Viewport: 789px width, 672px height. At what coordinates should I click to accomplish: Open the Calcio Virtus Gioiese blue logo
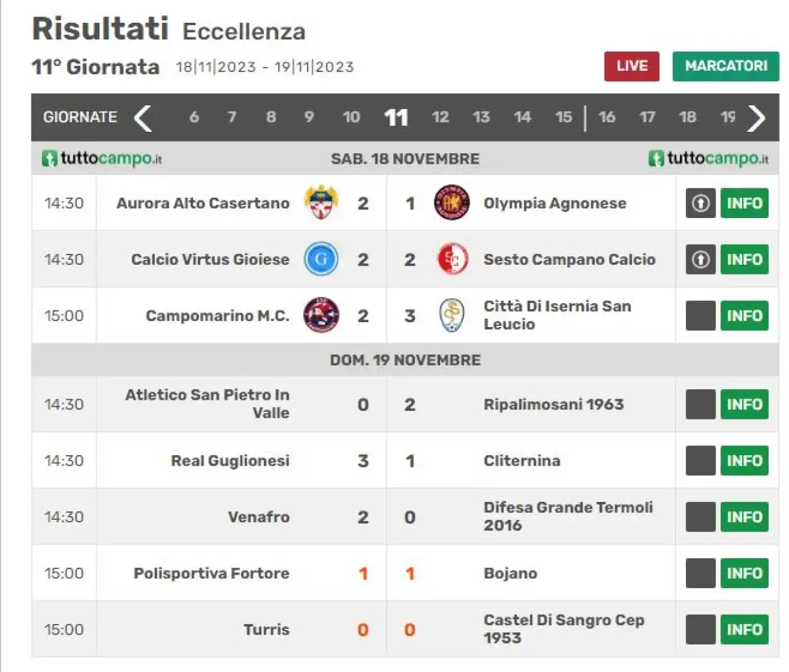pos(321,259)
